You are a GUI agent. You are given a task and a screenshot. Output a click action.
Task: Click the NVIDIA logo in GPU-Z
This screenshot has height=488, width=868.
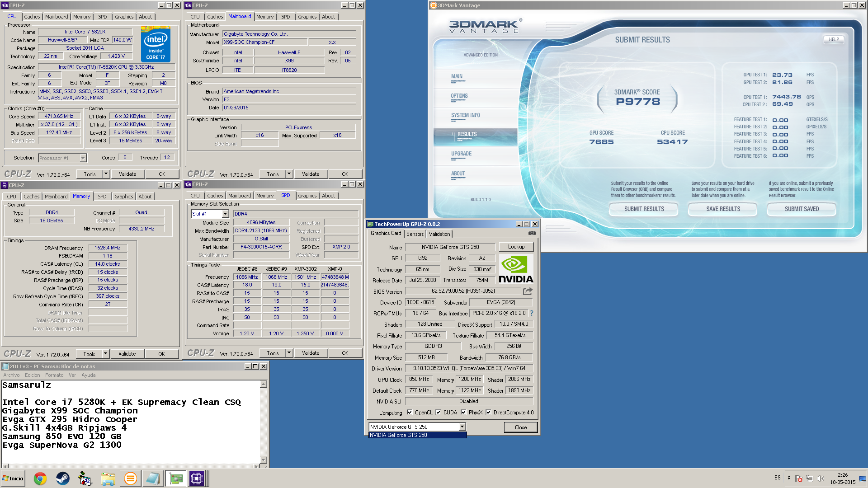[516, 269]
